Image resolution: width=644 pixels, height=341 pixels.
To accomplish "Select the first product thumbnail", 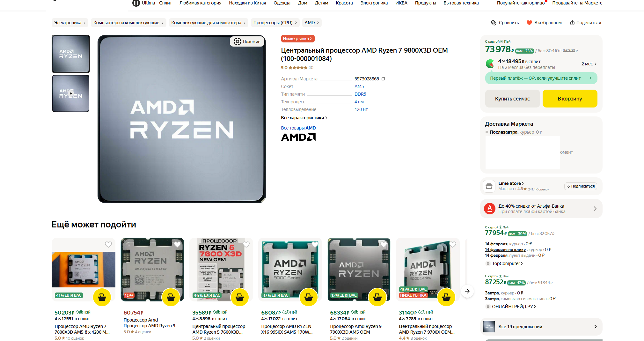I will pyautogui.click(x=71, y=54).
